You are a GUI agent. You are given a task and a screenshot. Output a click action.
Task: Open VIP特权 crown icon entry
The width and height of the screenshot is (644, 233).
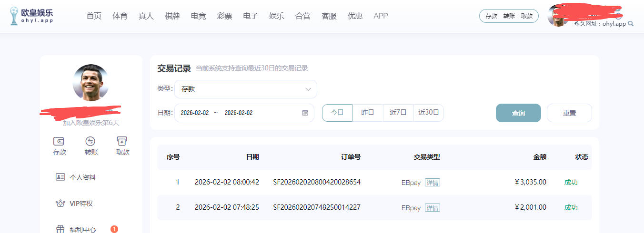coord(60,204)
